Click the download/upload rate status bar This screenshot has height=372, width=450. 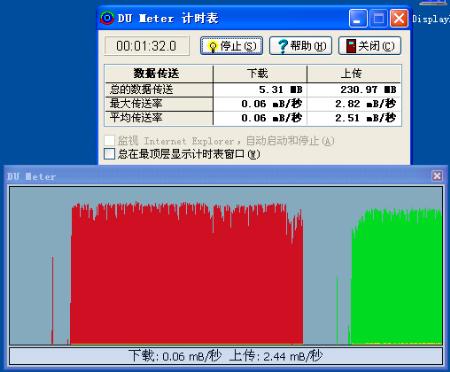[x=226, y=356]
